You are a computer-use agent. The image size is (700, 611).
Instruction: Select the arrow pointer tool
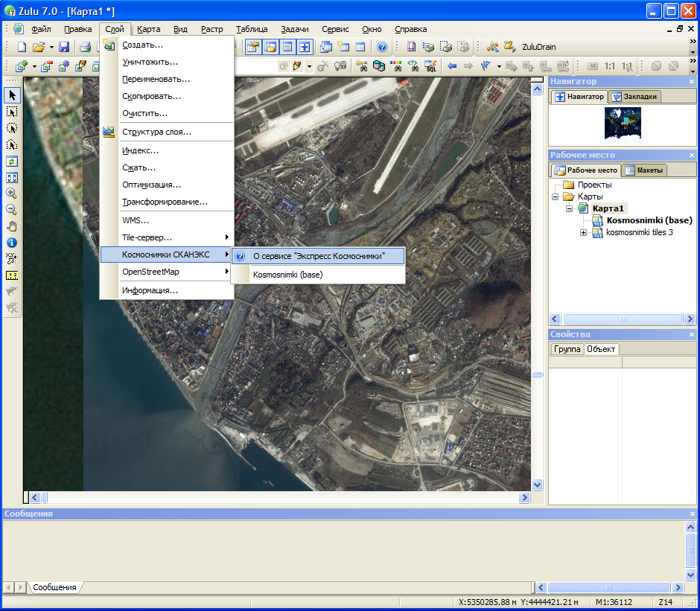[12, 95]
